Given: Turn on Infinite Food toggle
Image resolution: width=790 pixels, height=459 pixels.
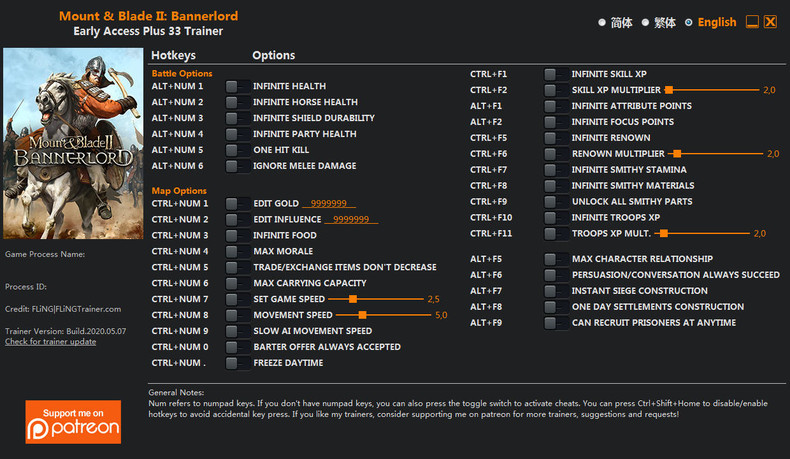Looking at the screenshot, I should click(x=237, y=235).
